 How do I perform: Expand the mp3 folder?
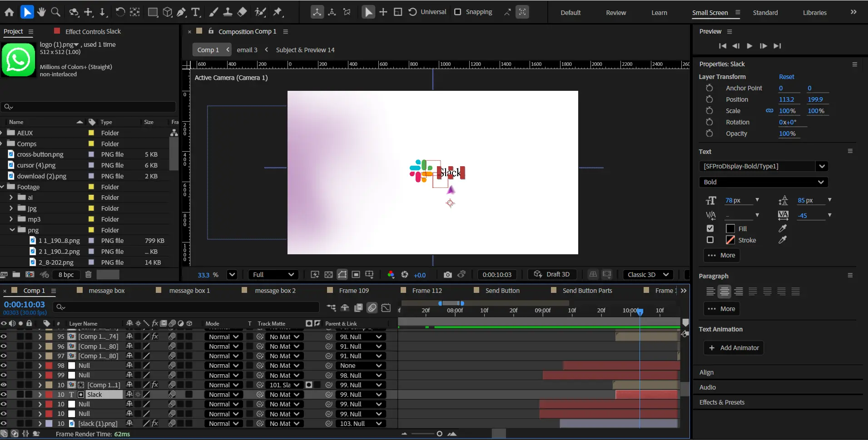click(11, 219)
